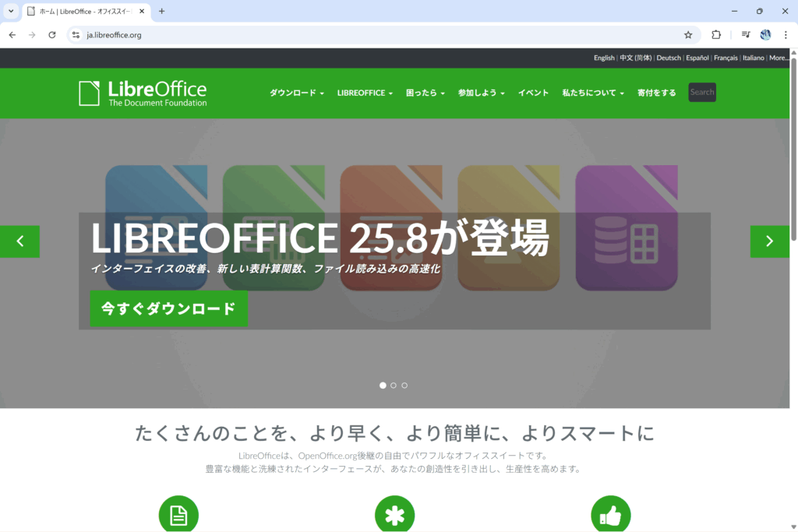The width and height of the screenshot is (798, 532).
Task: Bookmark this page with the star icon
Action: point(688,35)
